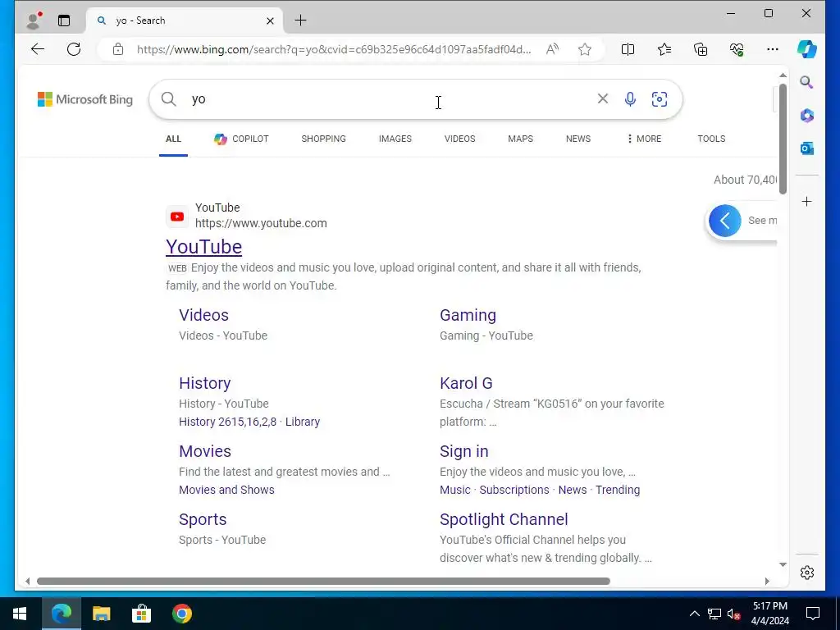The height and width of the screenshot is (630, 840).
Task: Open the Edge profile icon
Action: pos(34,21)
